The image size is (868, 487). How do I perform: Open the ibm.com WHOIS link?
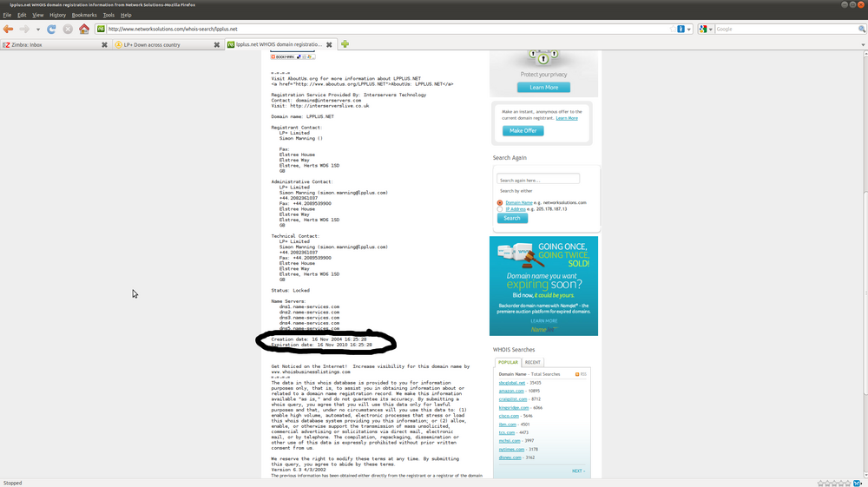(x=507, y=424)
